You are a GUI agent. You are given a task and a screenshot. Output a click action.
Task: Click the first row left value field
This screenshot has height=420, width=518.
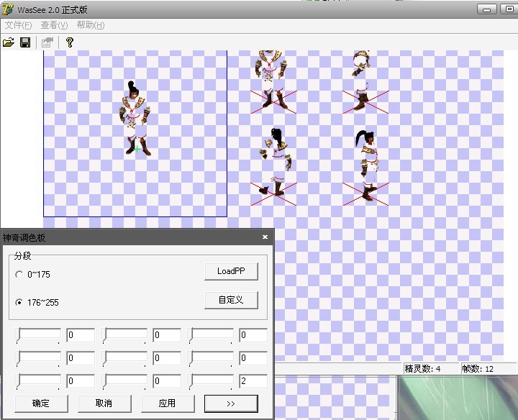pos(81,335)
